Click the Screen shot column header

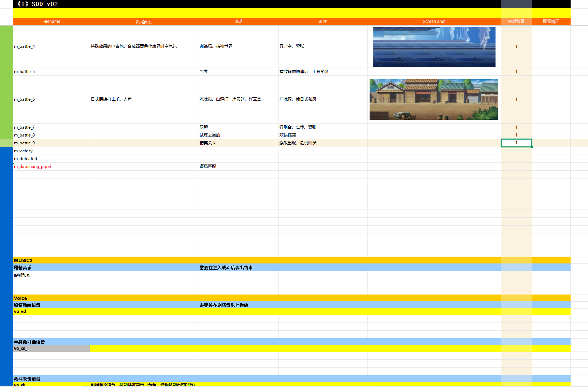coord(434,21)
